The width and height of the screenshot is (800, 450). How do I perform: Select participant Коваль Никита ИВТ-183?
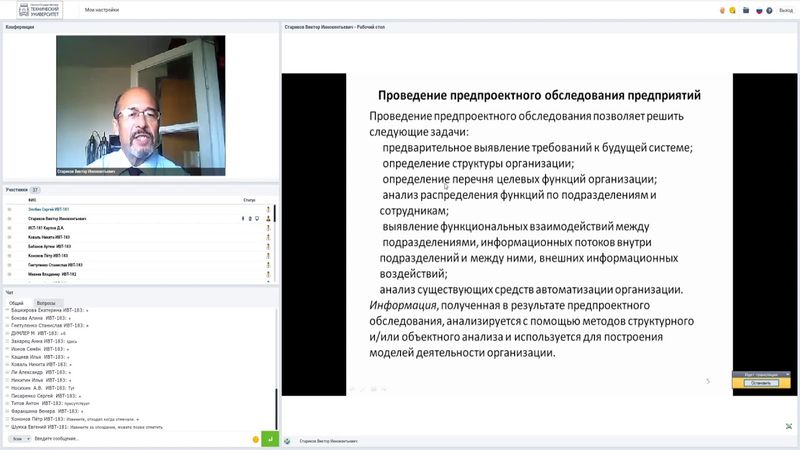coord(49,237)
